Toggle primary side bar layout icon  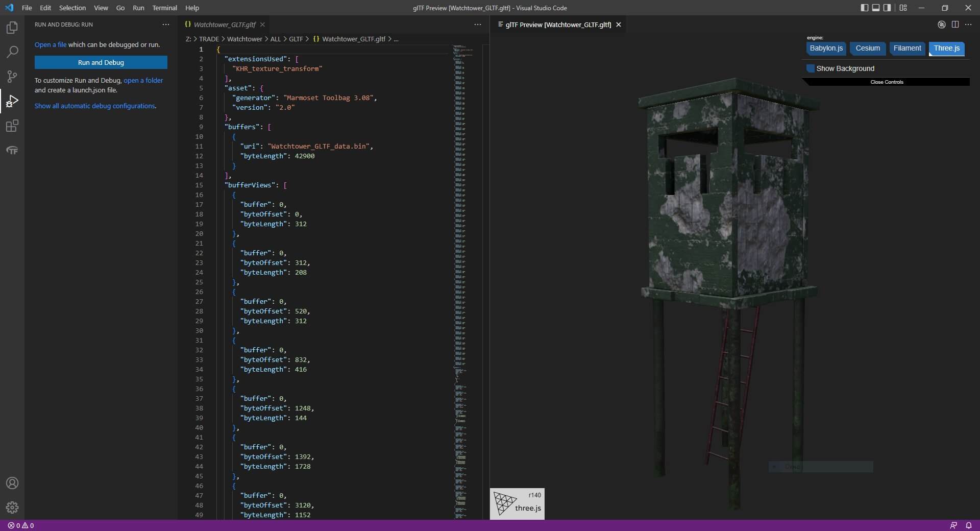point(864,8)
